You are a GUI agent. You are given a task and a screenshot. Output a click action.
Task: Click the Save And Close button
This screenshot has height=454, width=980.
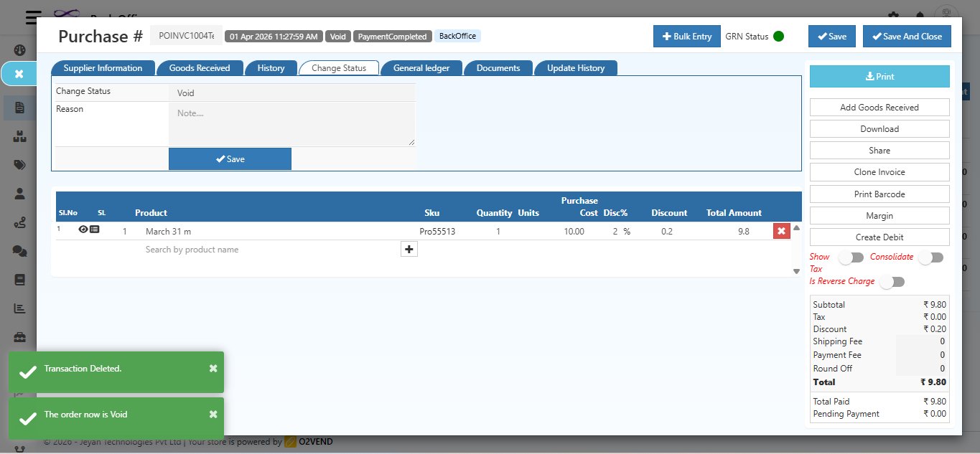pos(907,37)
